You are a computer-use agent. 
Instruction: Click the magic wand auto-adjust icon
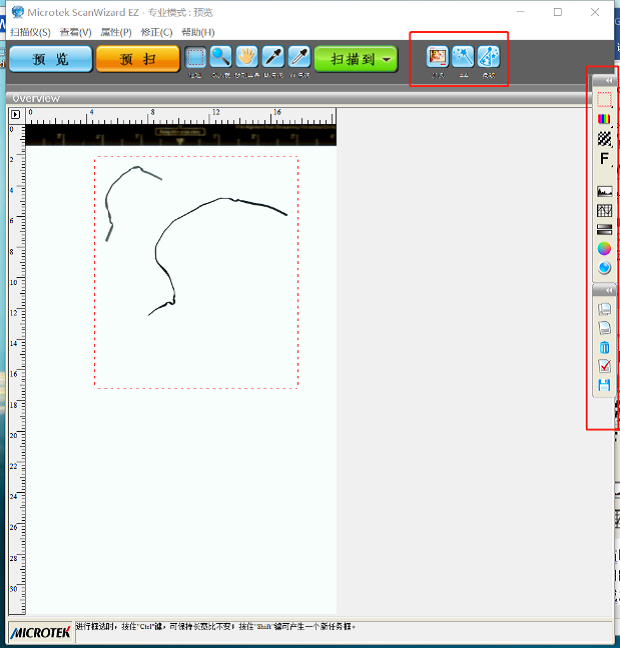point(462,57)
